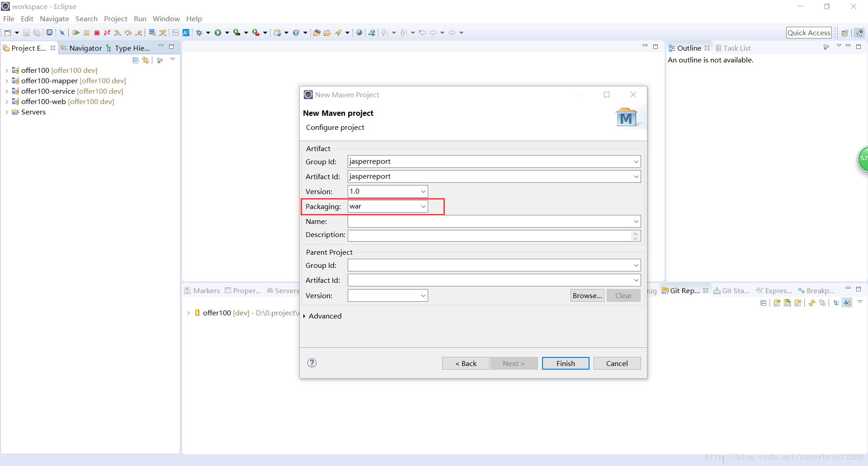868x466 pixels.
Task: Open the Project Explorer View Menu arrow
Action: click(173, 59)
